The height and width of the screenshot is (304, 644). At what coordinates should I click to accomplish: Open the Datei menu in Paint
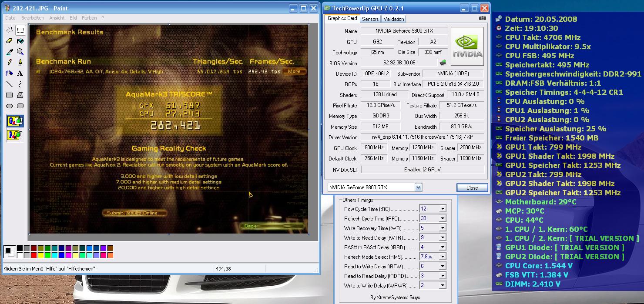click(x=11, y=18)
